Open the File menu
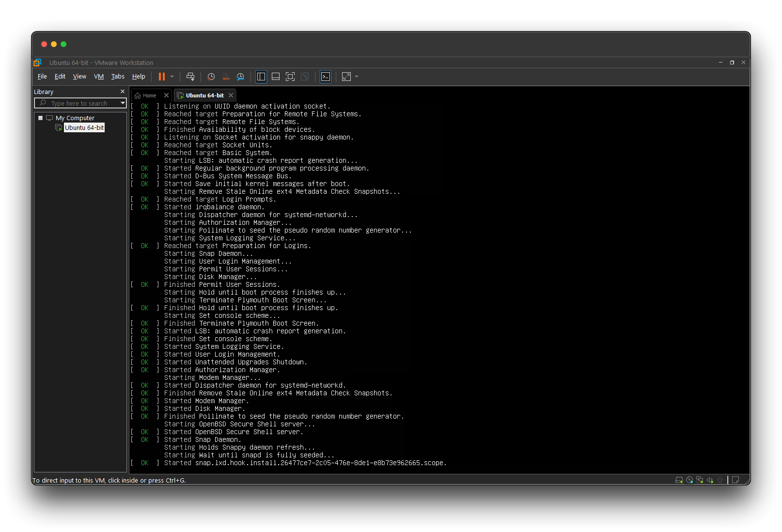The height and width of the screenshot is (532, 782). coord(42,77)
